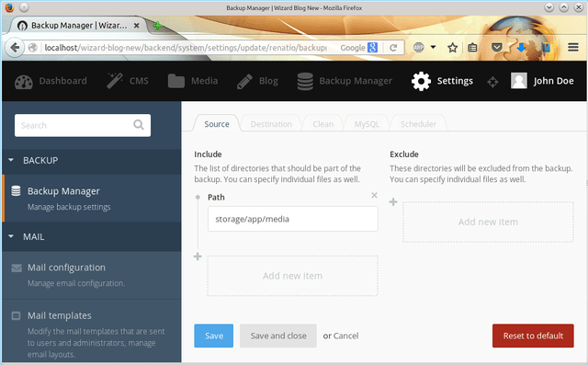Open the CMS section with wand icon
Screen dimensions: 588x365
tap(128, 81)
